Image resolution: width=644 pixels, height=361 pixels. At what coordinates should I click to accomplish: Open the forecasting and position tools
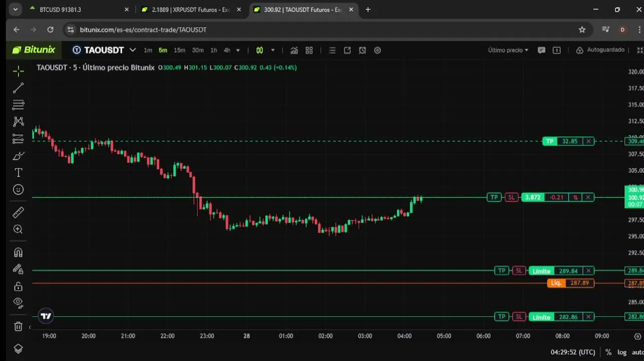(x=19, y=139)
